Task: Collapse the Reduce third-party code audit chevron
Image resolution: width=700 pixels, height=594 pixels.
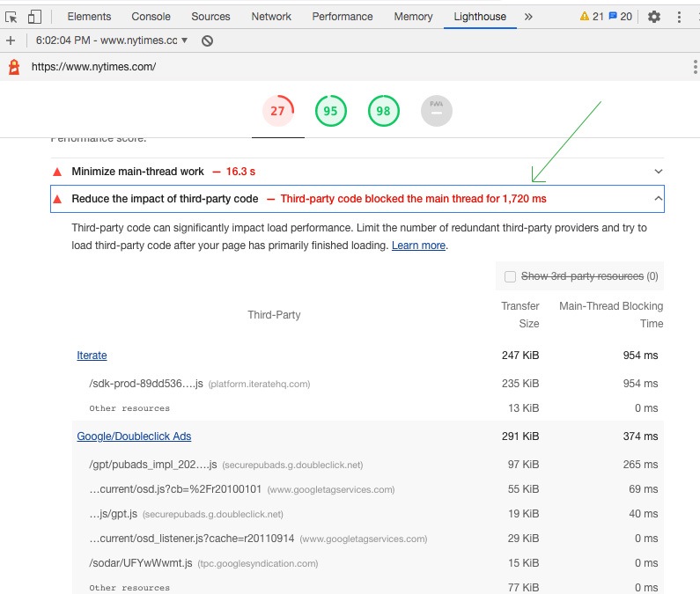Action: point(658,199)
